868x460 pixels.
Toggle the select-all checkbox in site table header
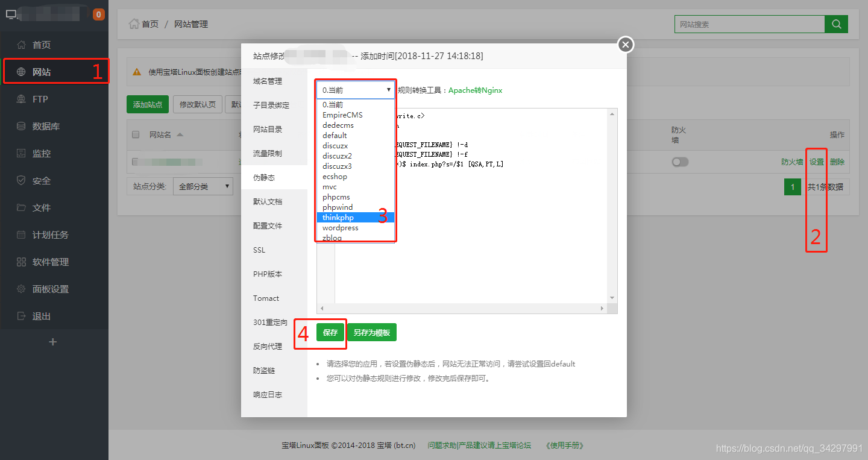tap(136, 134)
